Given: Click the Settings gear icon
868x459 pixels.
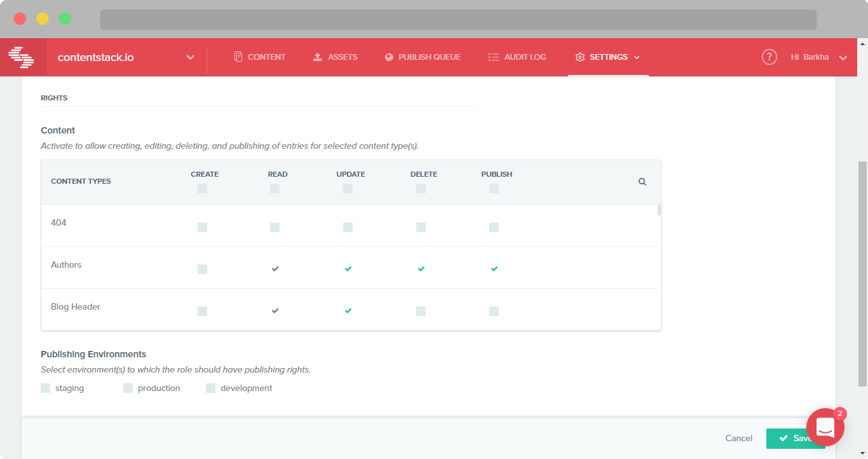Looking at the screenshot, I should pos(580,57).
